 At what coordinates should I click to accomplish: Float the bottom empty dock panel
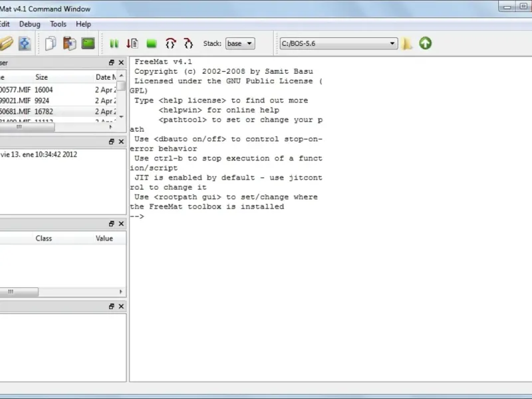(x=111, y=307)
